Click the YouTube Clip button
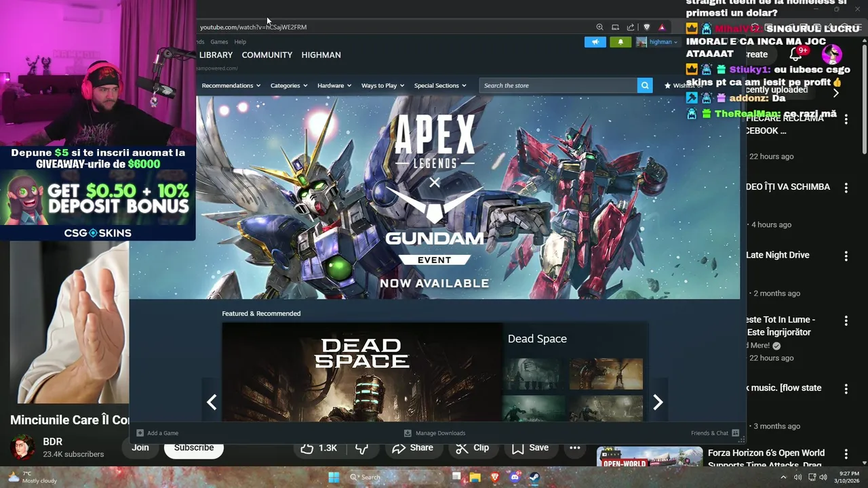 tap(472, 448)
